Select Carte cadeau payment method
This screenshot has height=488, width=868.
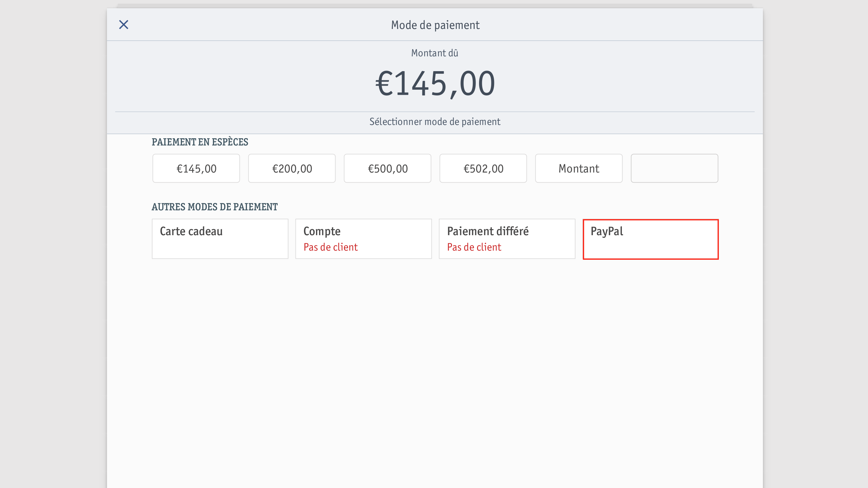click(x=220, y=239)
